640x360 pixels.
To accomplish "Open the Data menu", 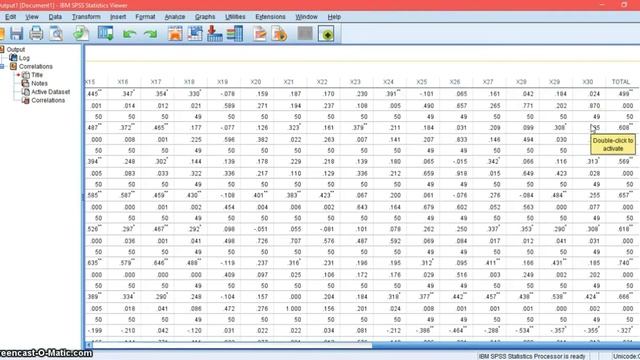I will click(55, 17).
